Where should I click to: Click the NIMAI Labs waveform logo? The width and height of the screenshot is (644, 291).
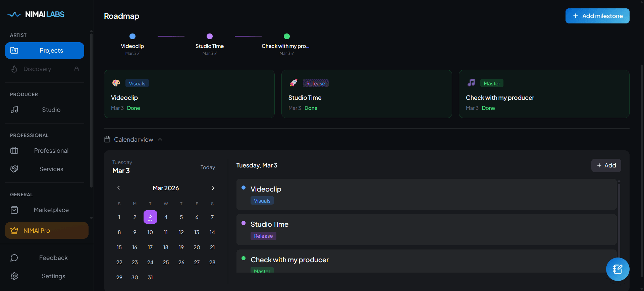point(14,14)
